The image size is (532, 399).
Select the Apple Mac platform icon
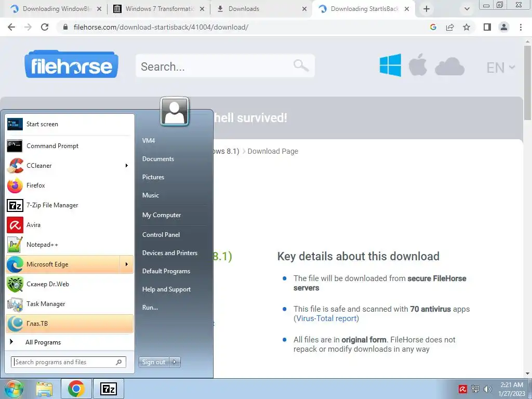tap(418, 64)
